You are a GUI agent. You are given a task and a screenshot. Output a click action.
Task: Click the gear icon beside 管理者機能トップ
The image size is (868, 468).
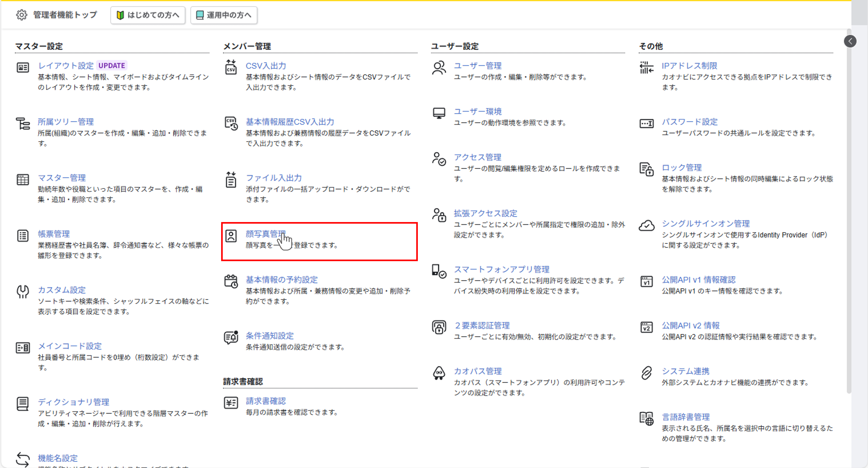(22, 15)
